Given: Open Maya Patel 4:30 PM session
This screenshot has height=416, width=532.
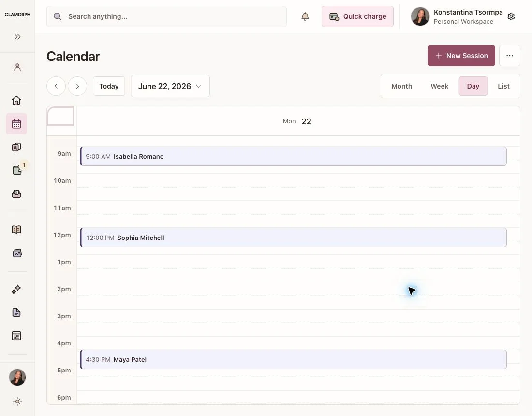Looking at the screenshot, I should (294, 359).
